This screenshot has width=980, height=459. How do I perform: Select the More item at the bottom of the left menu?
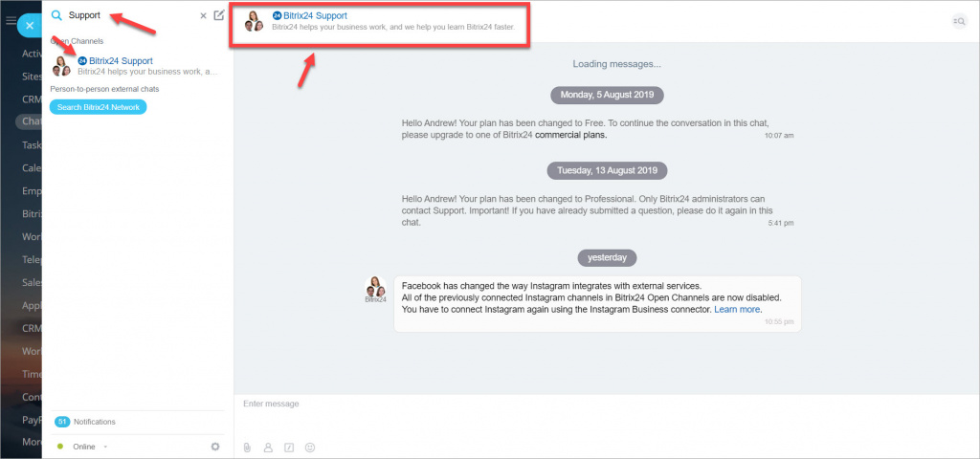click(32, 442)
